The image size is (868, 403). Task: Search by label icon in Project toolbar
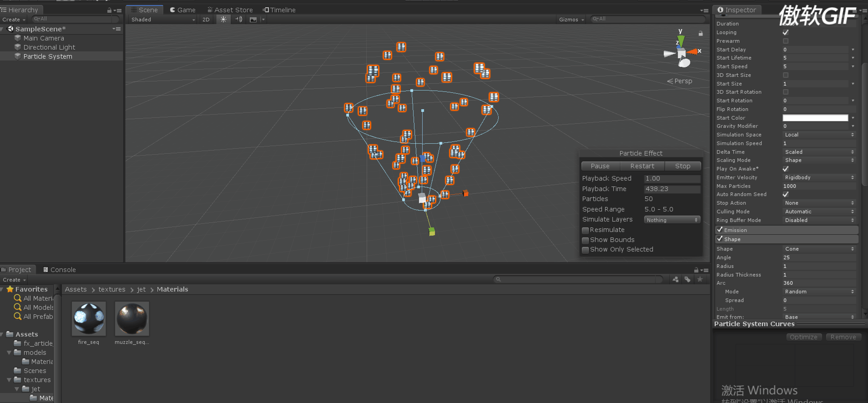coord(687,279)
